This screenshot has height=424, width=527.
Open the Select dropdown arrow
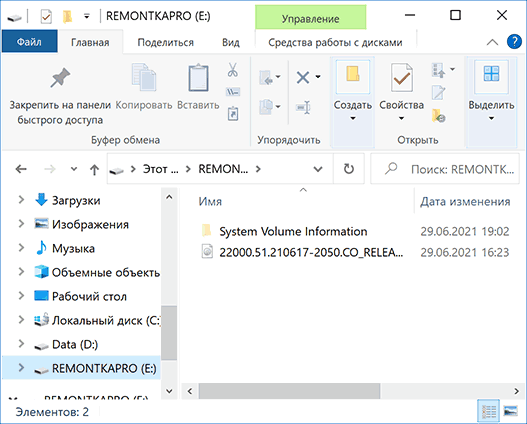[x=491, y=118]
